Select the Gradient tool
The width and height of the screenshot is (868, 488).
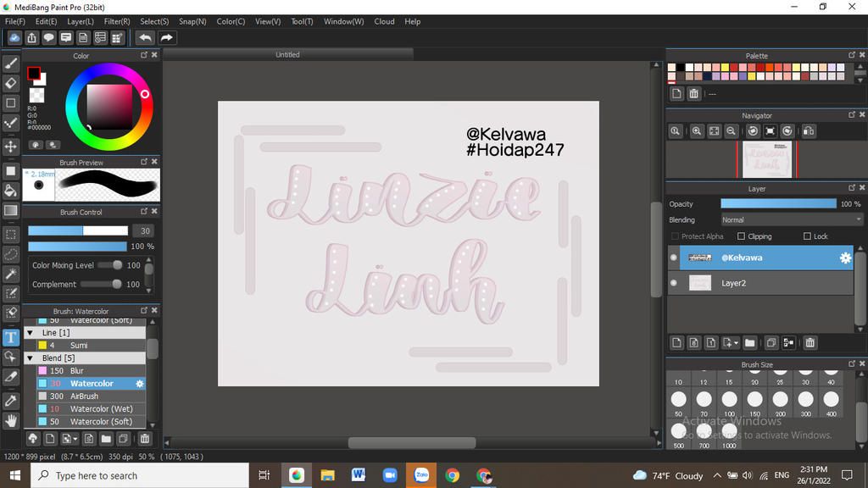coord(10,211)
